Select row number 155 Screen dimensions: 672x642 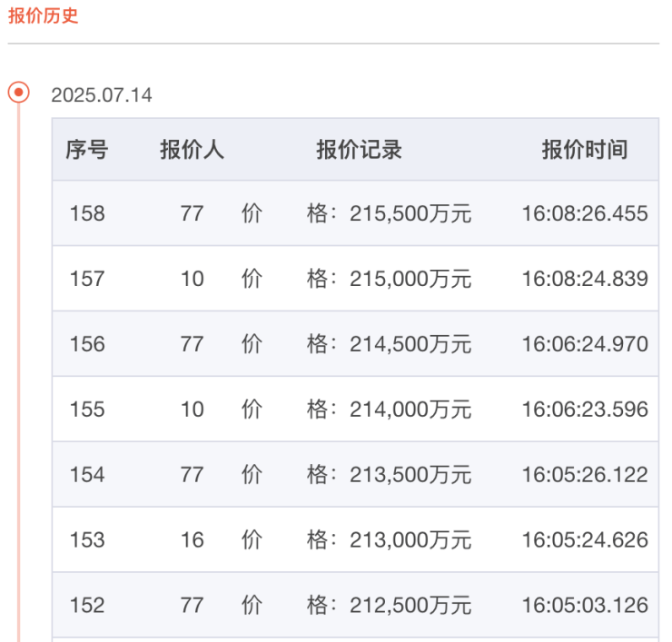pyautogui.click(x=87, y=410)
